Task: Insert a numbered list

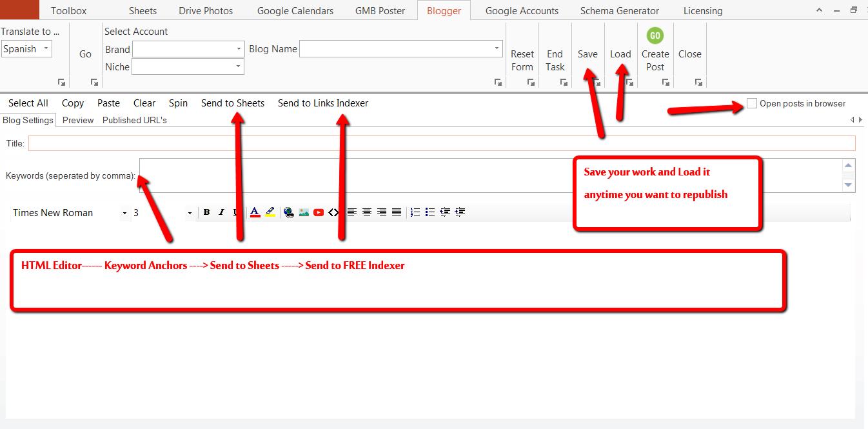Action: [415, 212]
